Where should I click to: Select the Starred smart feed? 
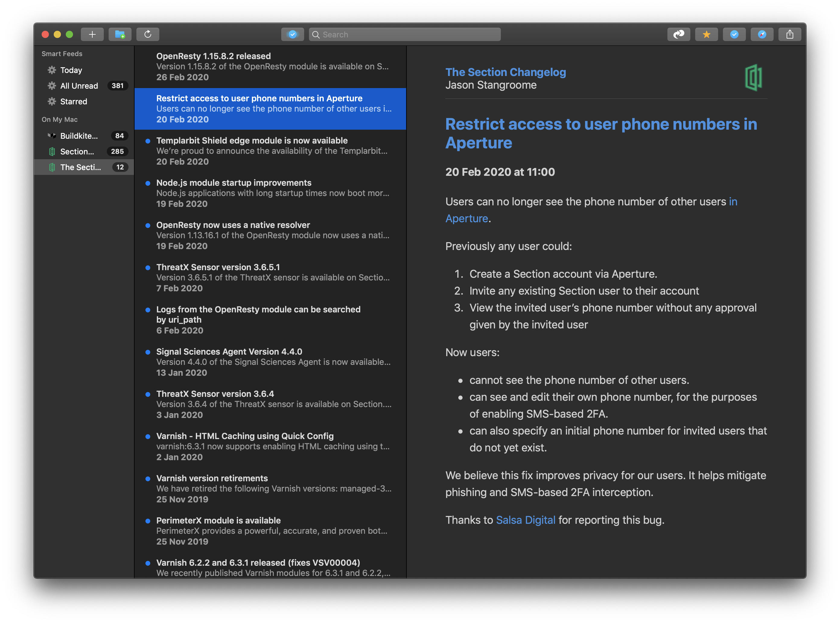click(84, 101)
